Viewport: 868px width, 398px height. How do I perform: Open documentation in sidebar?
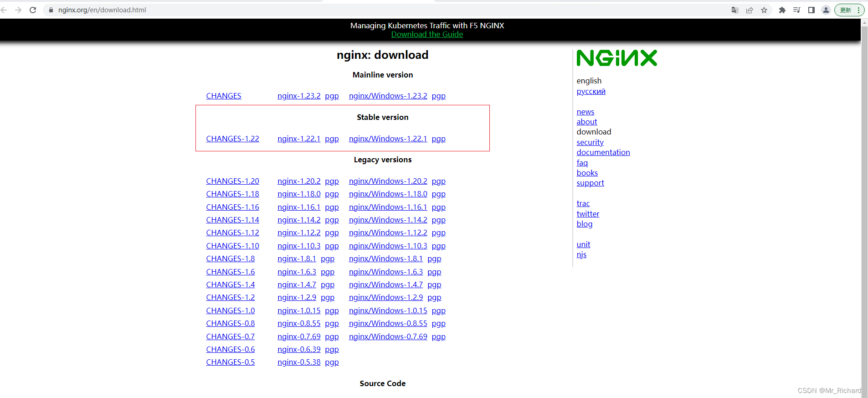pyautogui.click(x=603, y=153)
